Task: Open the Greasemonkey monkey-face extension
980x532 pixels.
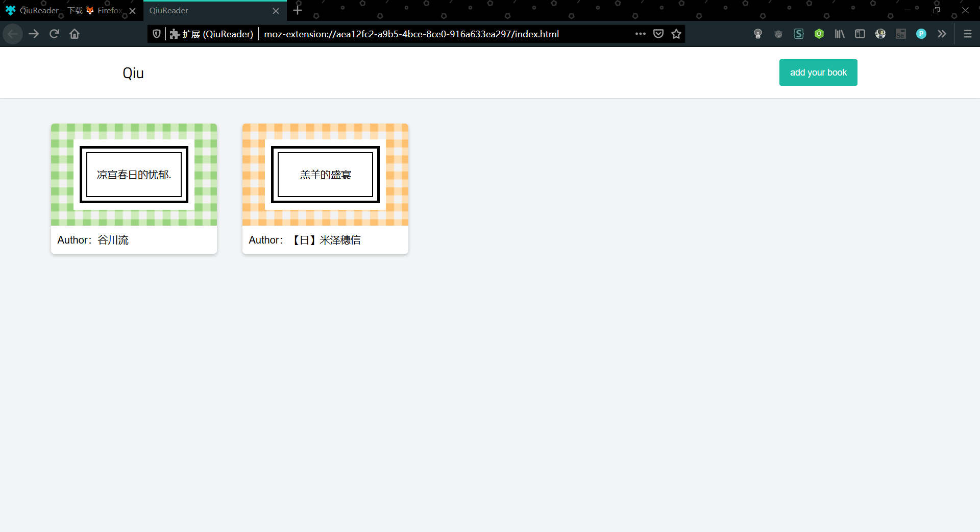Action: (x=778, y=34)
